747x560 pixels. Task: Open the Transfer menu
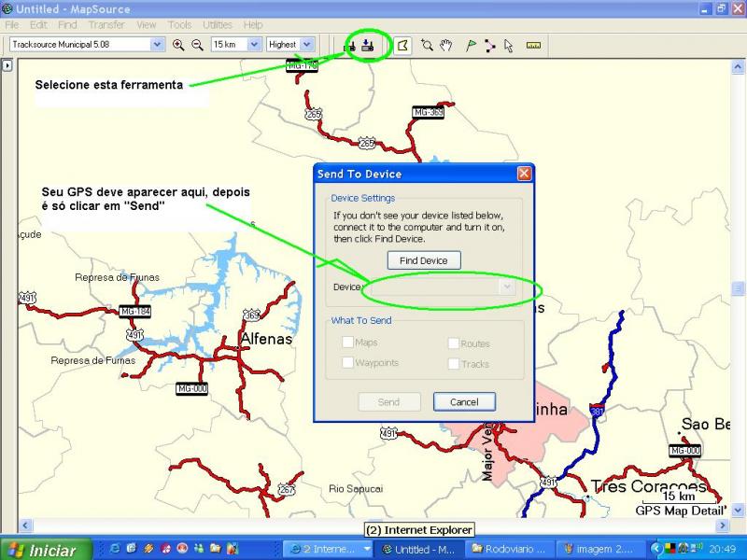(106, 25)
